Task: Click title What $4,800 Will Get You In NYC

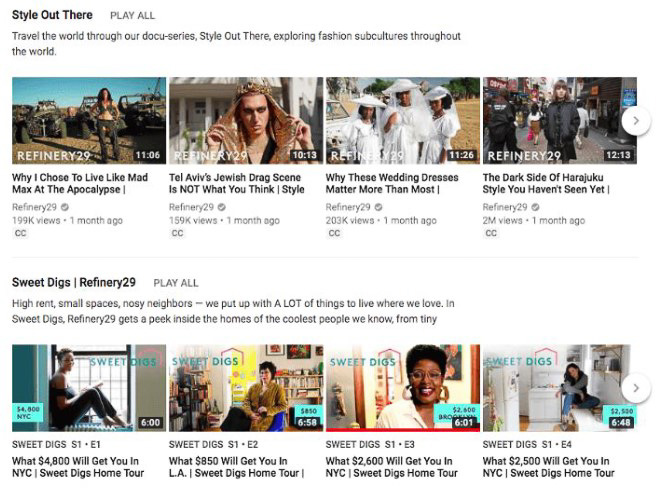Action: pos(78,467)
